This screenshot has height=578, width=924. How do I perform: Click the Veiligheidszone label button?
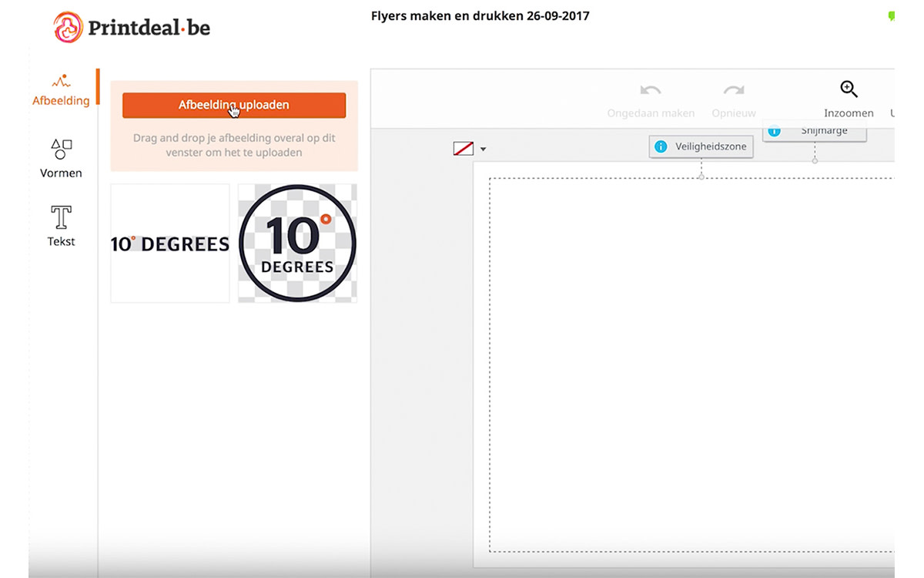point(701,146)
